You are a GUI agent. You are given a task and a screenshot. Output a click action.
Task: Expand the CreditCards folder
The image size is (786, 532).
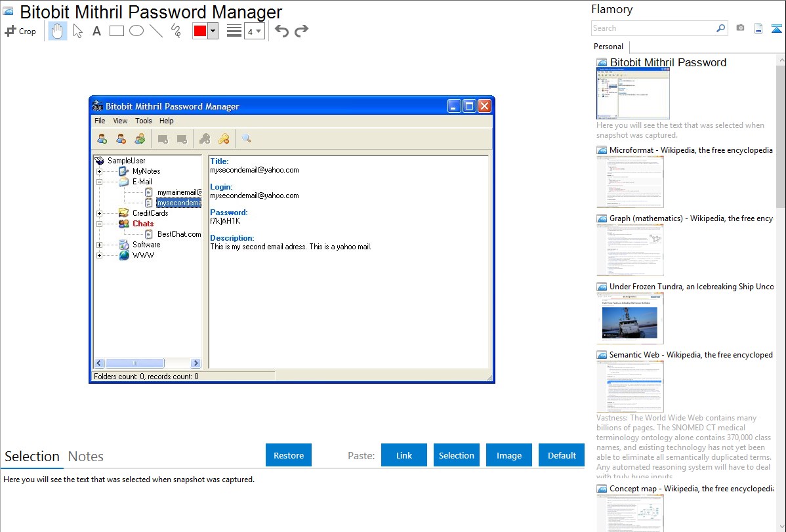pyautogui.click(x=99, y=214)
